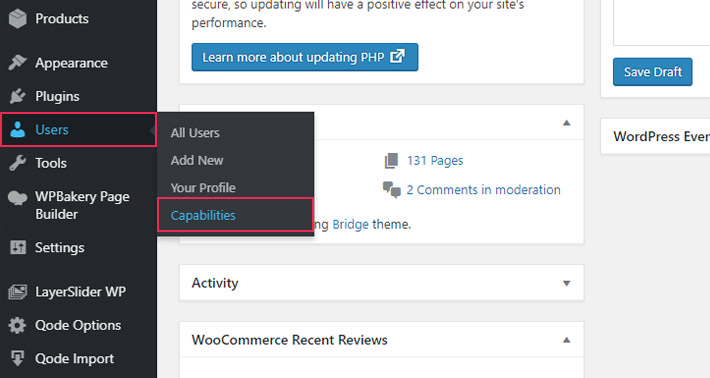The width and height of the screenshot is (710, 378).
Task: Click the Qode Import download icon
Action: 18,358
